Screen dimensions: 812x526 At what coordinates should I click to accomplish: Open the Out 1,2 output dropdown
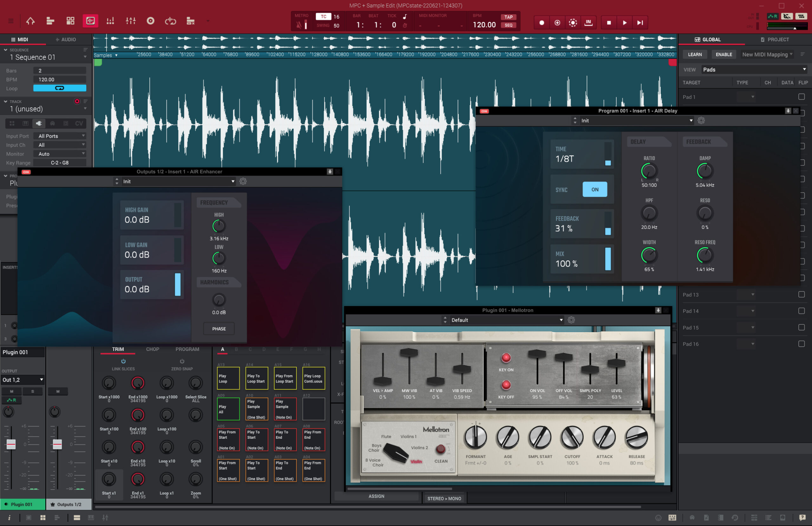[x=23, y=380]
